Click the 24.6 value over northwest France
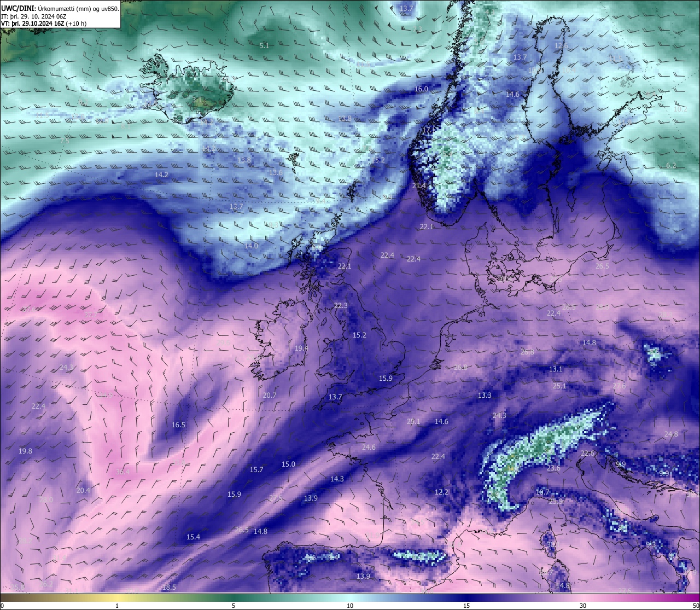The width and height of the screenshot is (700, 610). click(369, 448)
